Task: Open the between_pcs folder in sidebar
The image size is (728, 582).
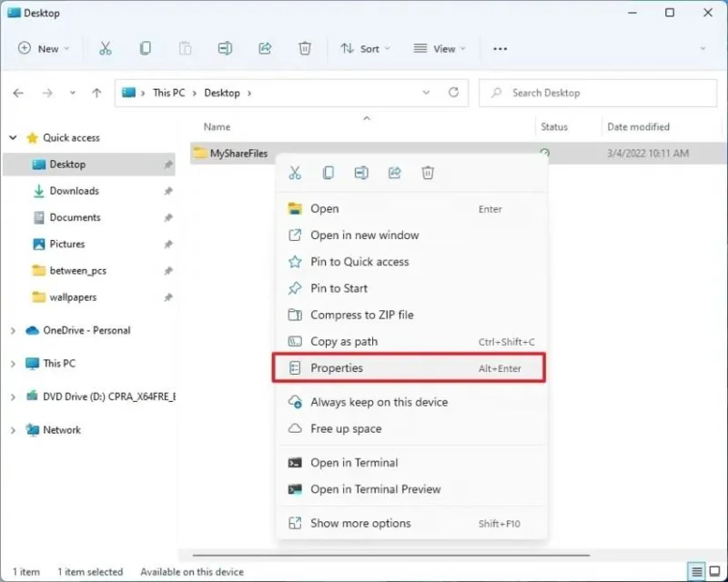Action: tap(89, 271)
